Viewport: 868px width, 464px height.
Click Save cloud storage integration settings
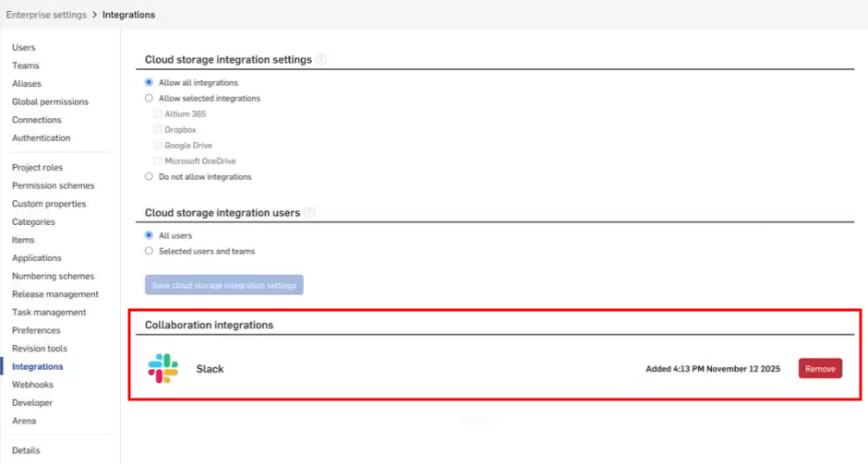coord(224,285)
